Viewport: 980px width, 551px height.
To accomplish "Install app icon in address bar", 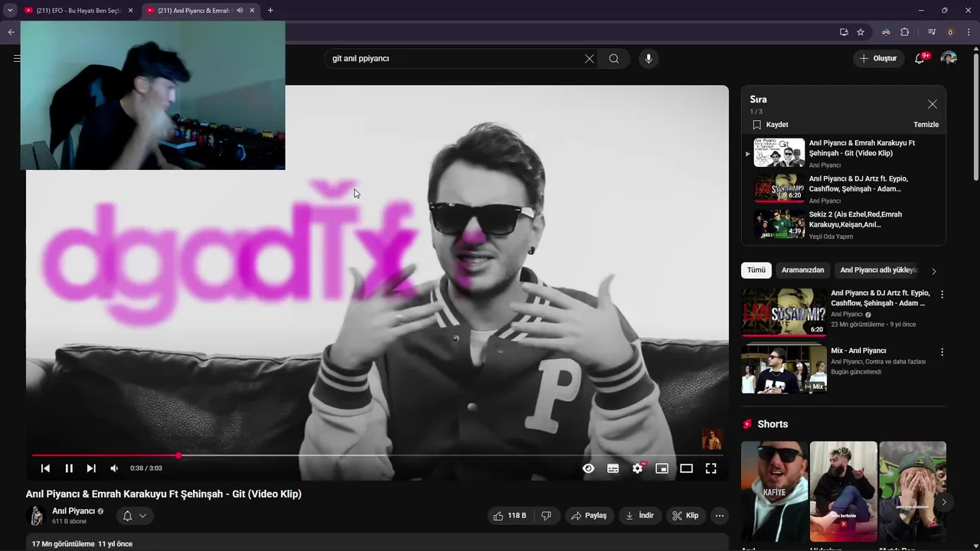I will (x=844, y=32).
